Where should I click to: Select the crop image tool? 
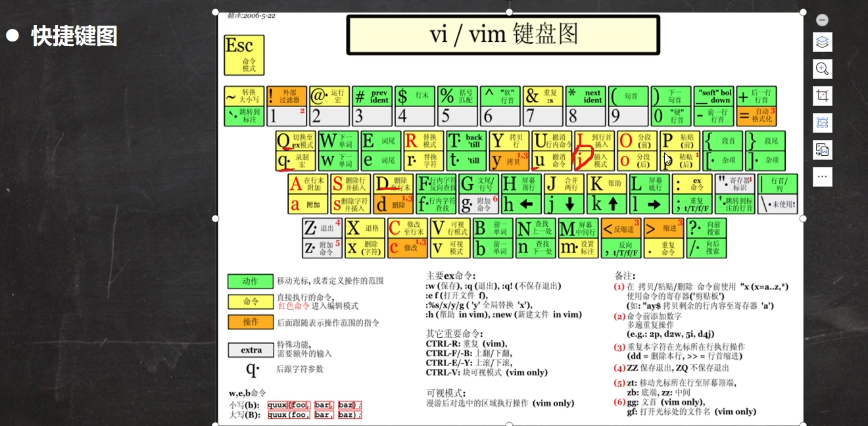pyautogui.click(x=823, y=96)
